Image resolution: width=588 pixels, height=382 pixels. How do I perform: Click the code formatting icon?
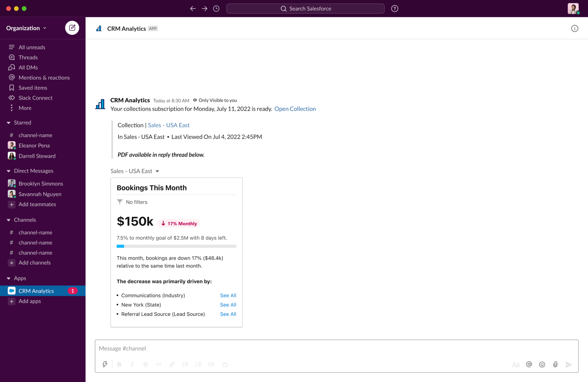coord(158,364)
